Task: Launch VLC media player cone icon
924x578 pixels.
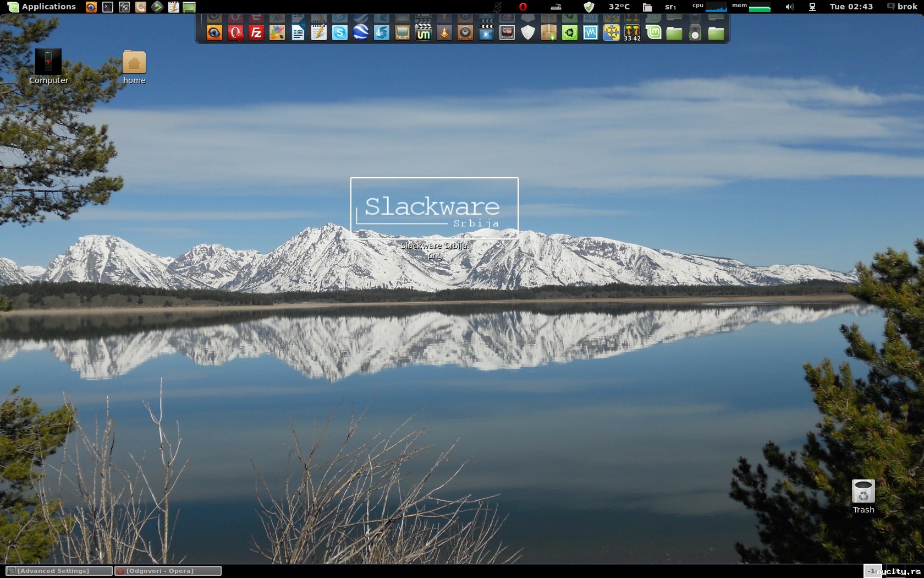Action: (444, 33)
